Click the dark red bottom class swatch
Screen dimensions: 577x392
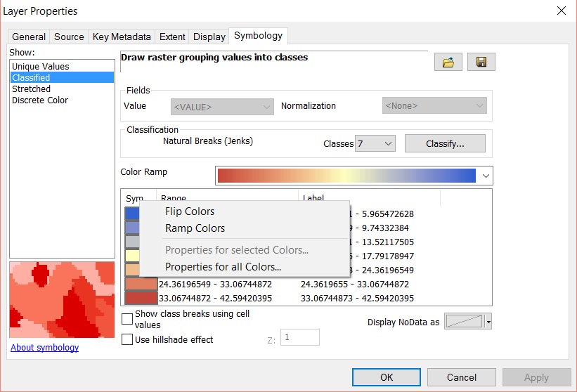tap(141, 298)
